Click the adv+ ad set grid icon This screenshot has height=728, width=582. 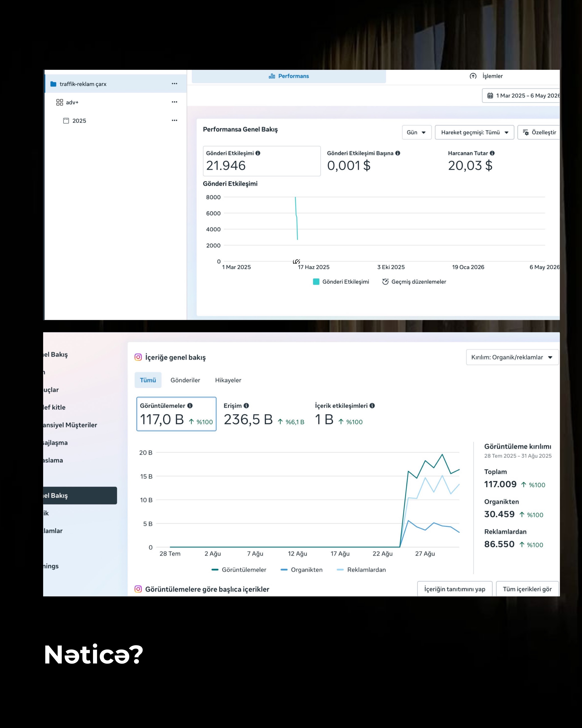(x=59, y=102)
